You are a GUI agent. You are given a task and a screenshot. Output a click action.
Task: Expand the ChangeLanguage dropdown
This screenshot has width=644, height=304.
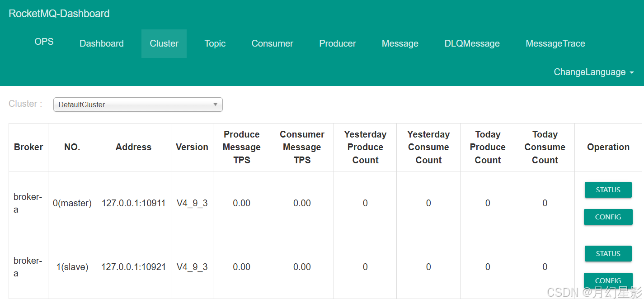pos(594,72)
